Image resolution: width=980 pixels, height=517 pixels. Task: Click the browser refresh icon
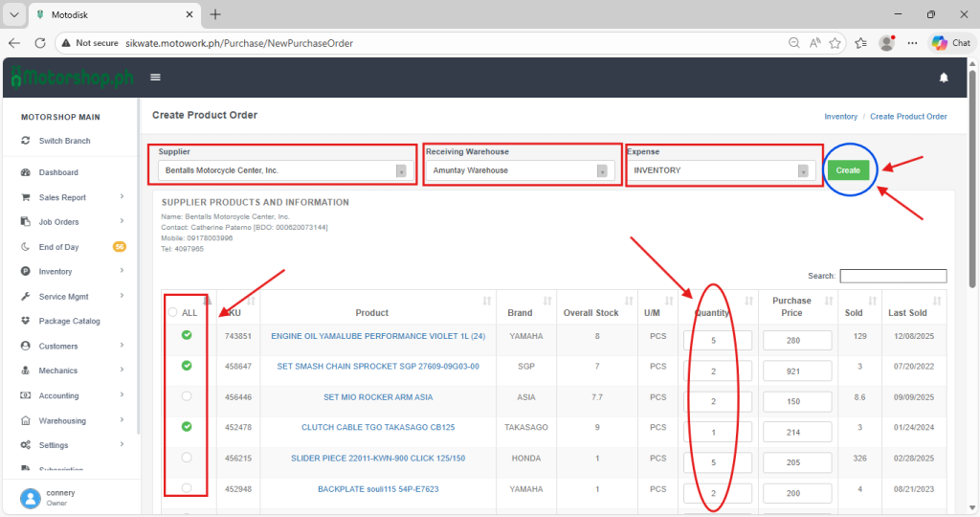pyautogui.click(x=40, y=43)
